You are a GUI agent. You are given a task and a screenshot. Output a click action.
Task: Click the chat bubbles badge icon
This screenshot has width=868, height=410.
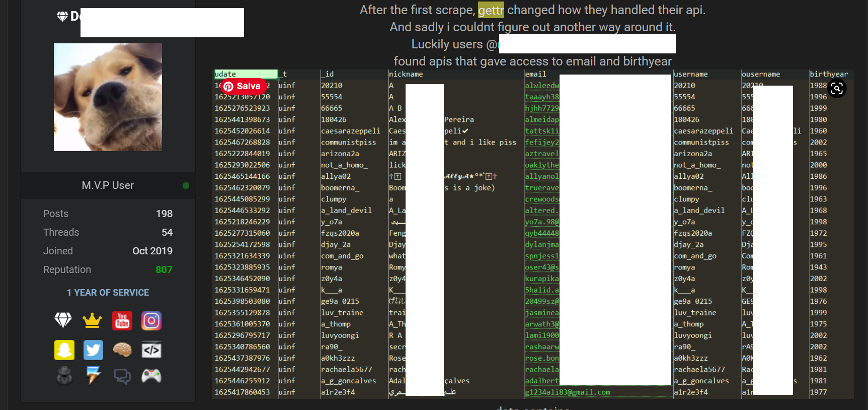[x=122, y=376]
